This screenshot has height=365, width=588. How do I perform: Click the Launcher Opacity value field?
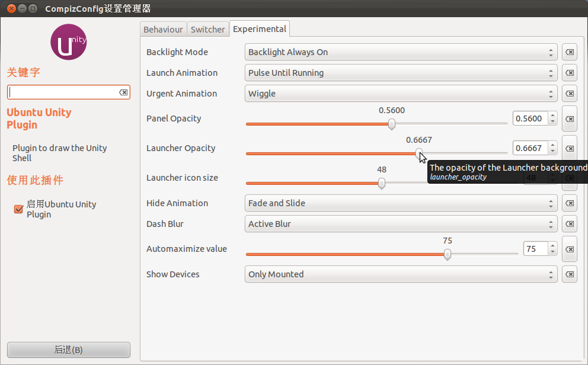531,148
